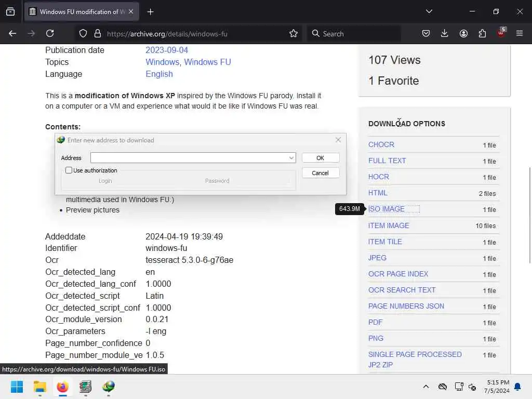Open the ITEM TILE download link
This screenshot has width=532, height=399.
pyautogui.click(x=385, y=242)
